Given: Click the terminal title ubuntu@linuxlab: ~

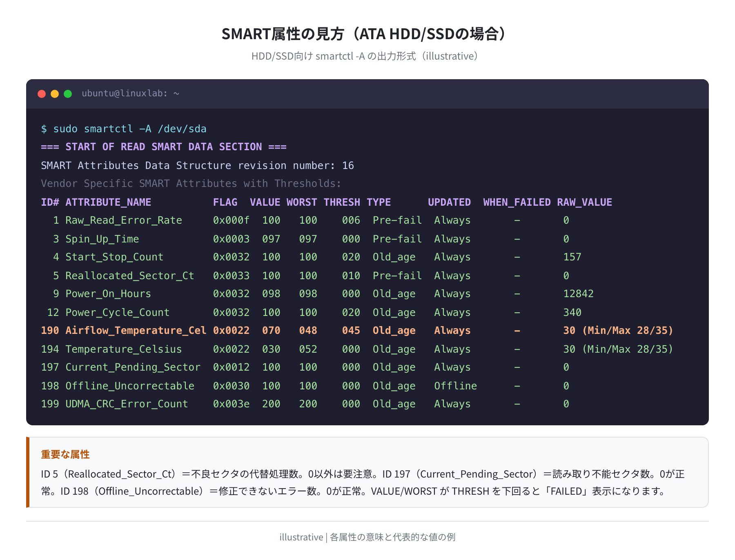Looking at the screenshot, I should (x=130, y=93).
